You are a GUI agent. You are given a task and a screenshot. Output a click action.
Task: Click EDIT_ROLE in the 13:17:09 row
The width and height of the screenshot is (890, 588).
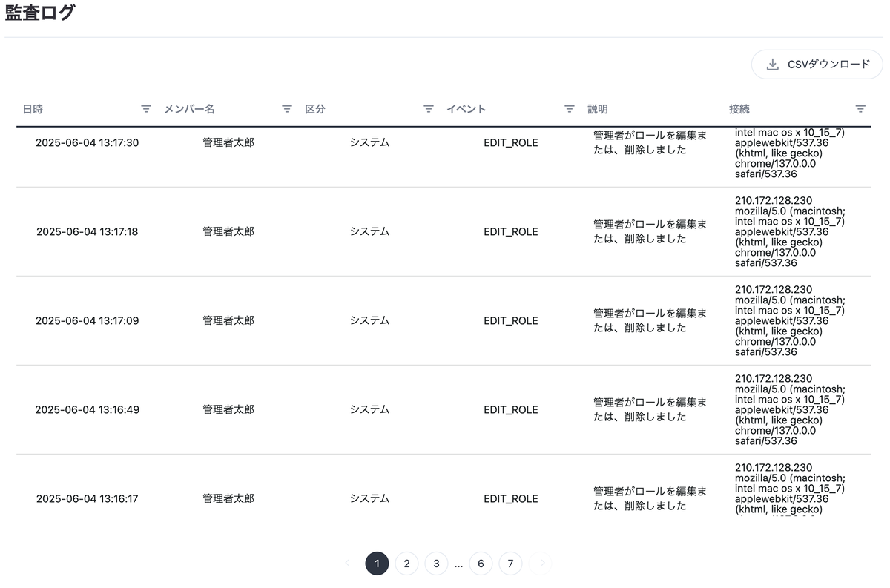coord(511,320)
